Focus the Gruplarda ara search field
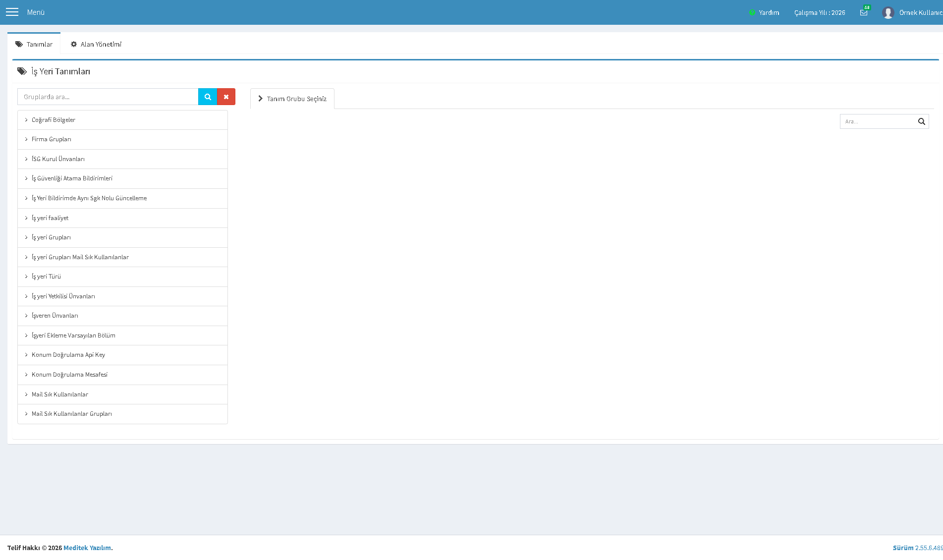 point(108,97)
